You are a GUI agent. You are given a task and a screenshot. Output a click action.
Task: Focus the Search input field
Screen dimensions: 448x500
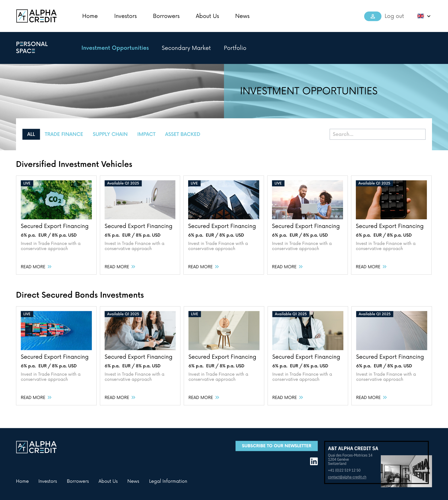(377, 134)
